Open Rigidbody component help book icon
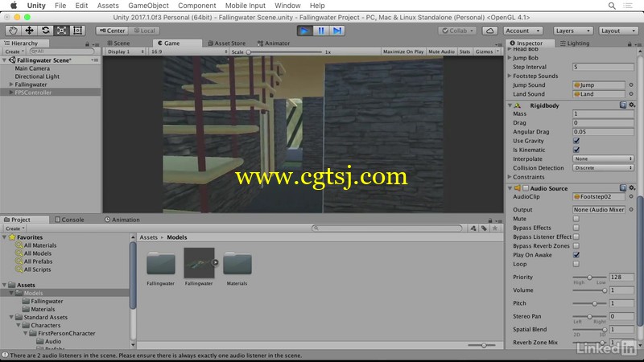The image size is (644, 362). tap(623, 105)
